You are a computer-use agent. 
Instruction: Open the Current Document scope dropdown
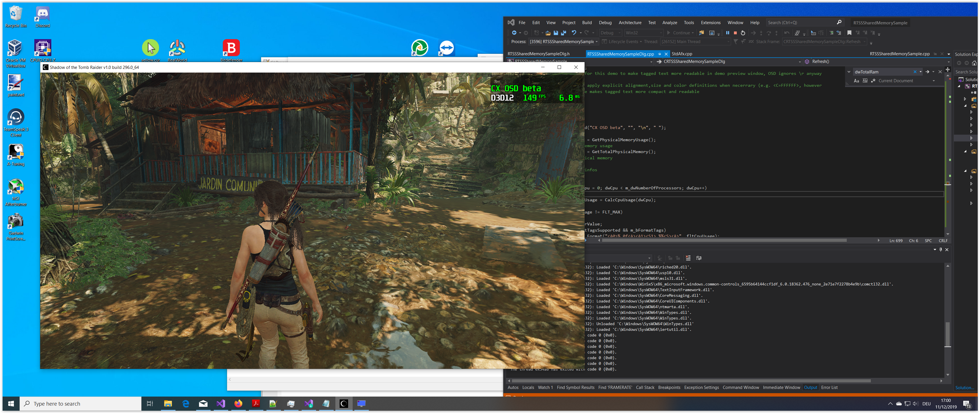(933, 81)
